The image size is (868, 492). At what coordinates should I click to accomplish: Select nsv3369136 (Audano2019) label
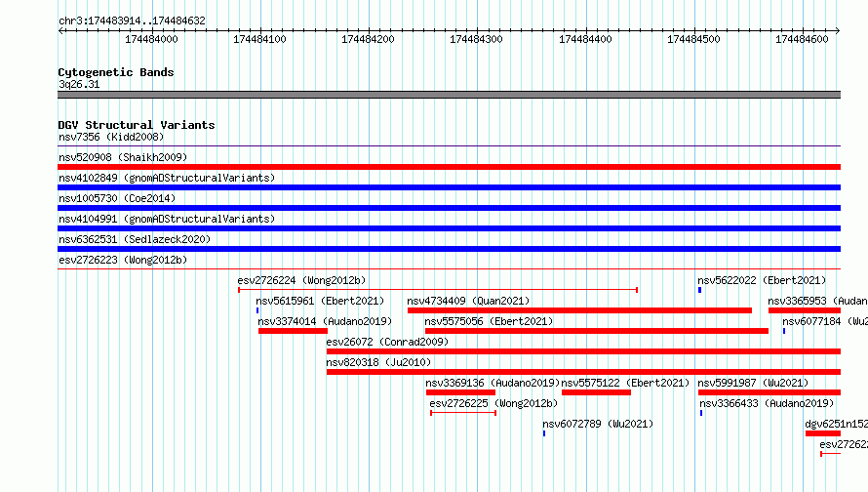[x=493, y=383]
